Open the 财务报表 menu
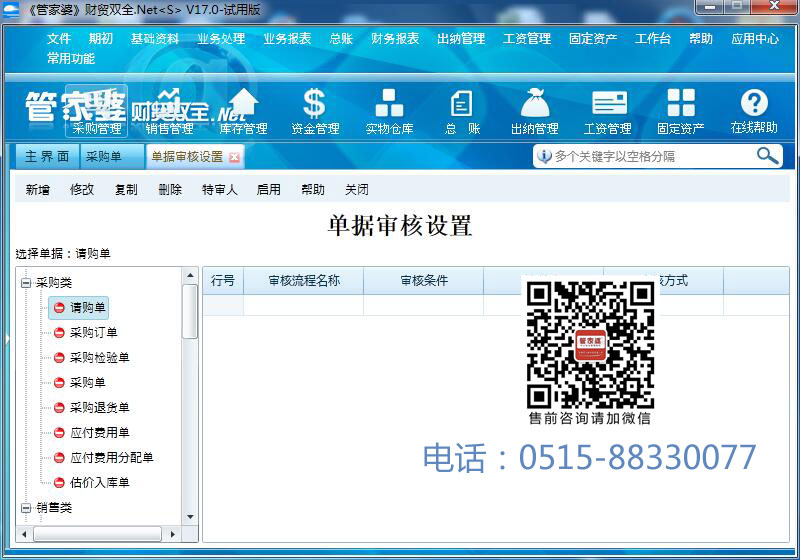The image size is (800, 560). click(x=395, y=39)
